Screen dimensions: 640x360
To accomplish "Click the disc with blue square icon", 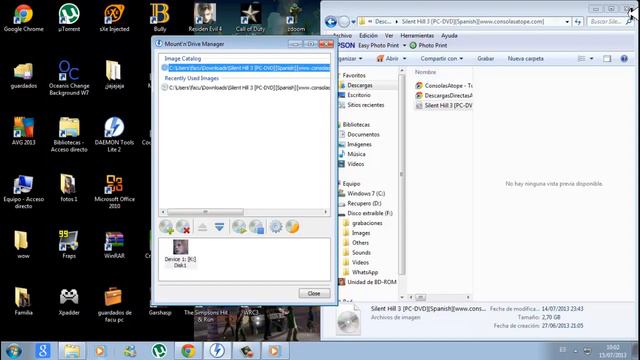I will point(256,227).
